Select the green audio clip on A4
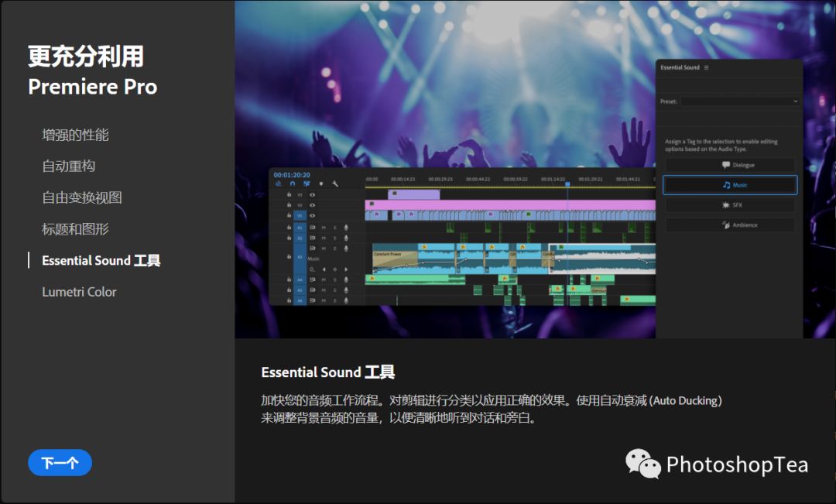836x504 pixels. tap(415, 279)
